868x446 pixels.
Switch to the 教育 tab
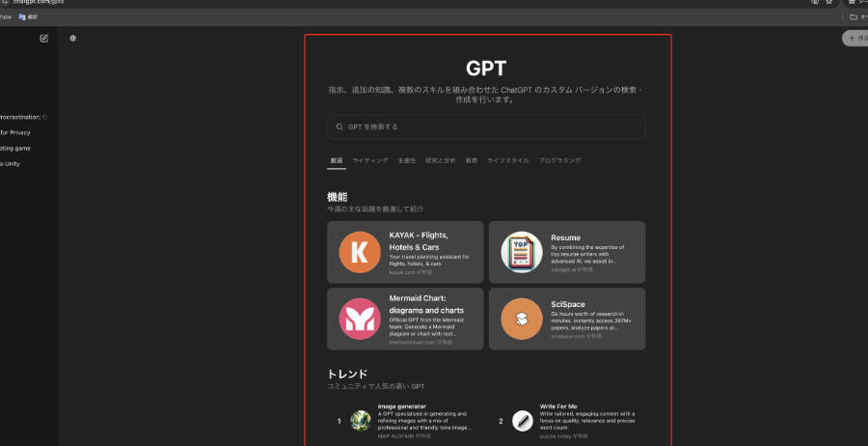(x=471, y=160)
